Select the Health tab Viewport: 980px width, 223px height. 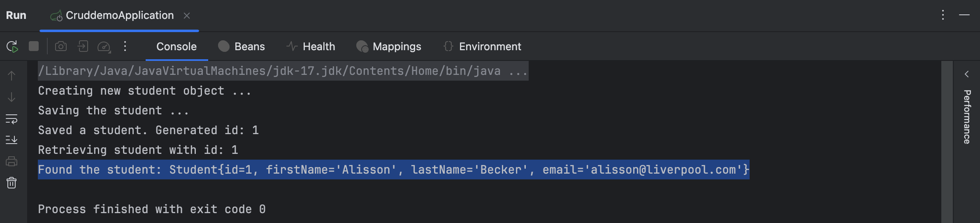311,46
